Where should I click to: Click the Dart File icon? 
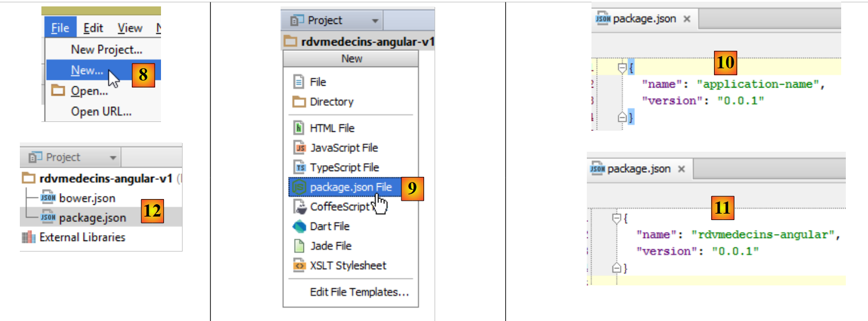(x=299, y=226)
